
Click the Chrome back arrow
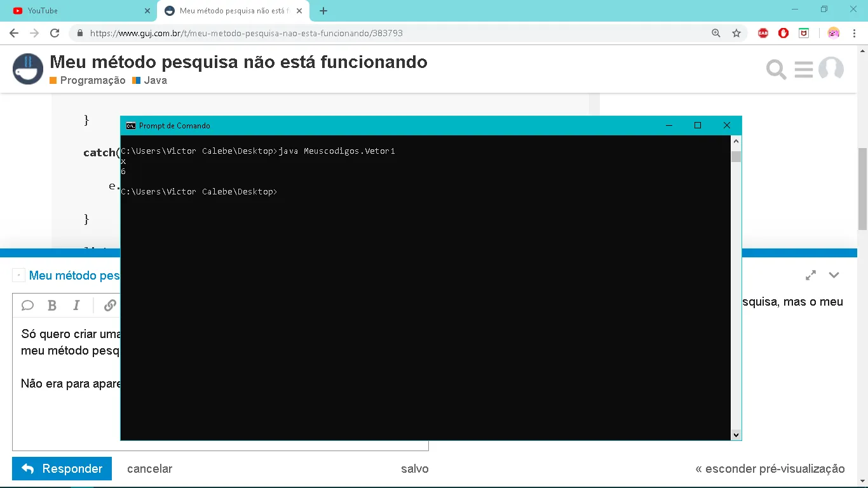click(14, 33)
